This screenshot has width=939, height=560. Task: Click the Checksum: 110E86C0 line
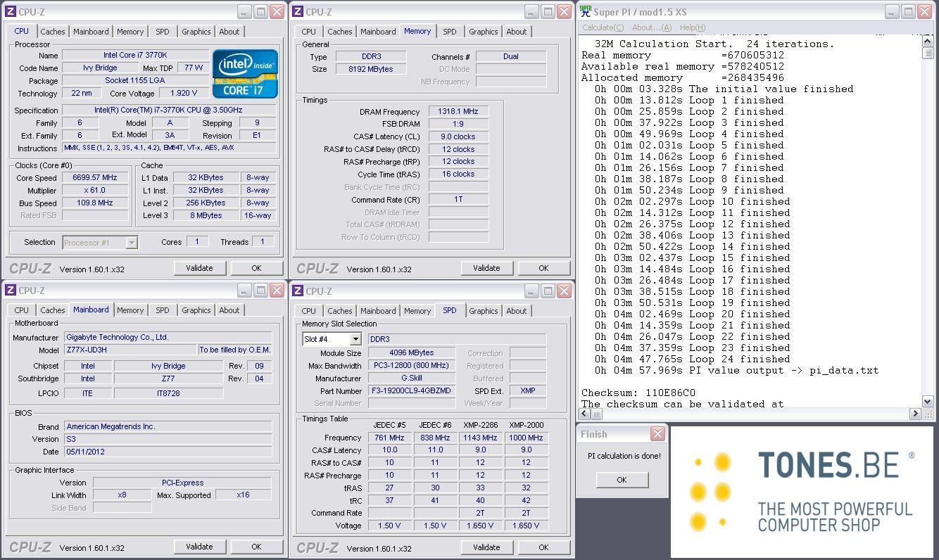pyautogui.click(x=638, y=393)
